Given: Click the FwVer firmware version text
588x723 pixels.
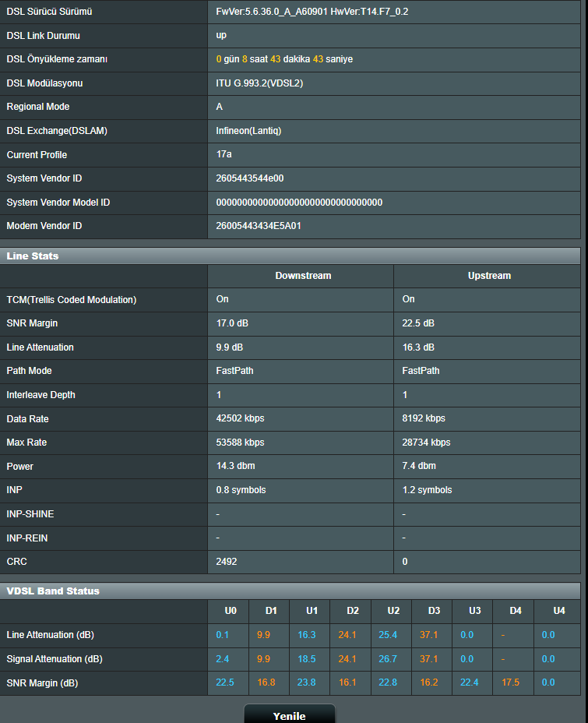Looking at the screenshot, I should (312, 12).
